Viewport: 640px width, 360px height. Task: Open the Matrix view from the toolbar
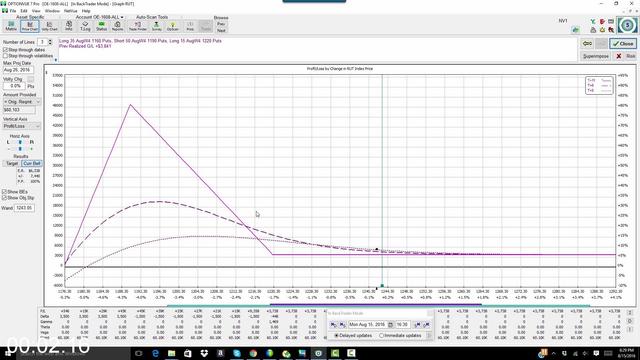[11, 26]
